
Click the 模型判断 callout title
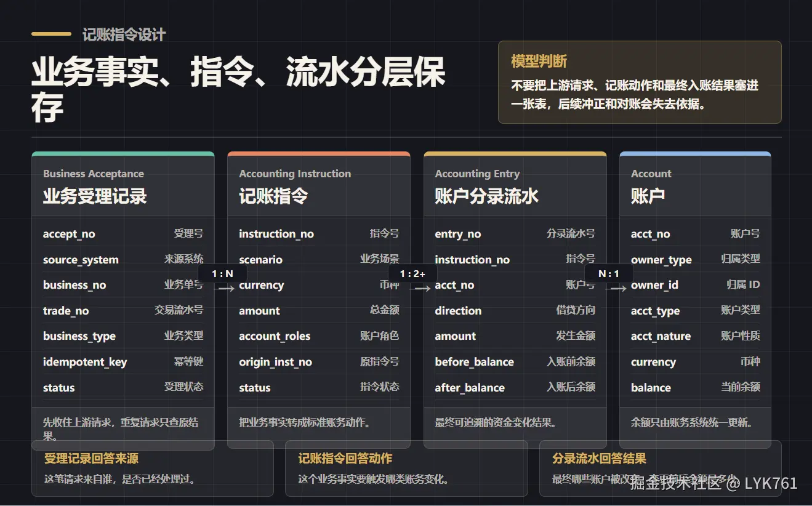click(x=539, y=62)
